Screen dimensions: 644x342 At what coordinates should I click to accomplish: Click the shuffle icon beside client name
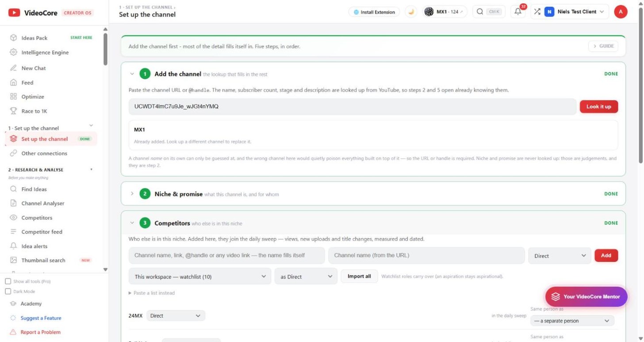click(537, 12)
